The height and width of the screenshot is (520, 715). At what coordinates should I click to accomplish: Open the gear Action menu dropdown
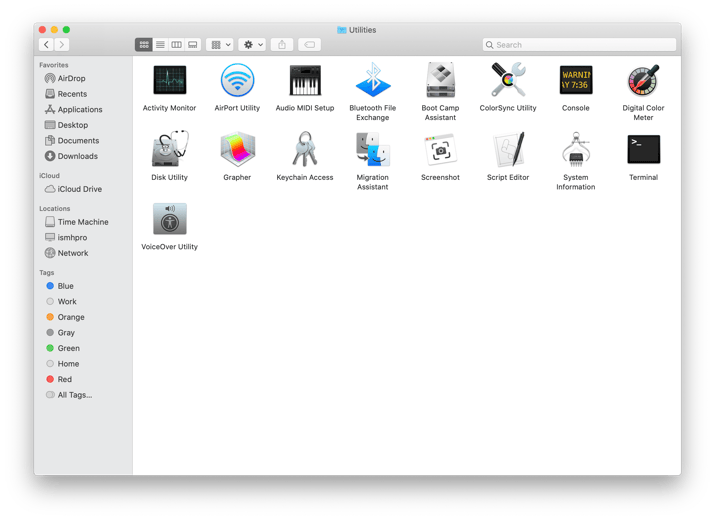click(252, 44)
